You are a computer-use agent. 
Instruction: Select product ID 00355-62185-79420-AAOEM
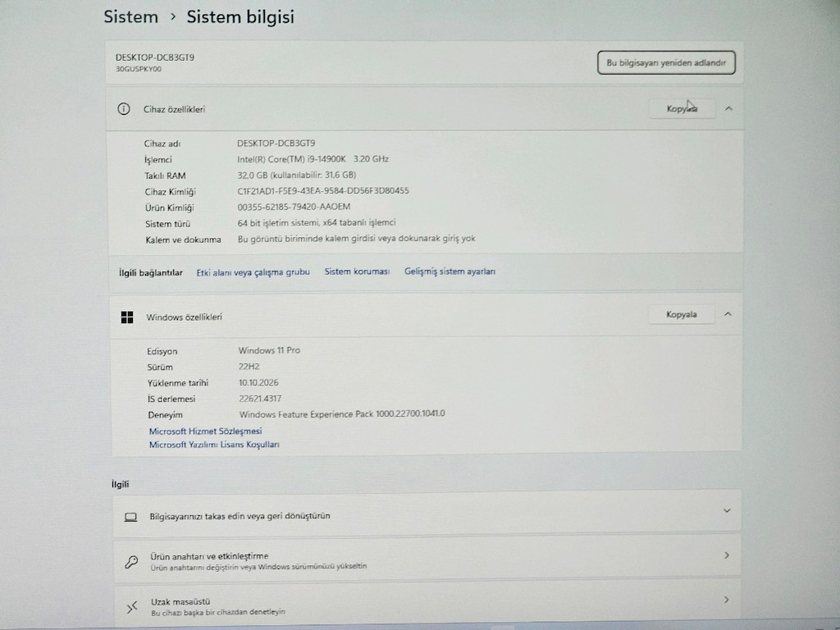coord(294,207)
